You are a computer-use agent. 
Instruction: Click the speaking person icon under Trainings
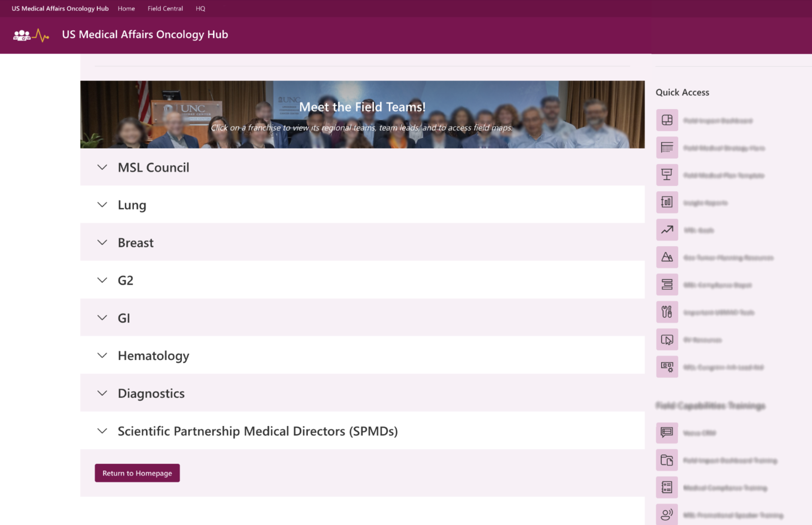coord(667,514)
